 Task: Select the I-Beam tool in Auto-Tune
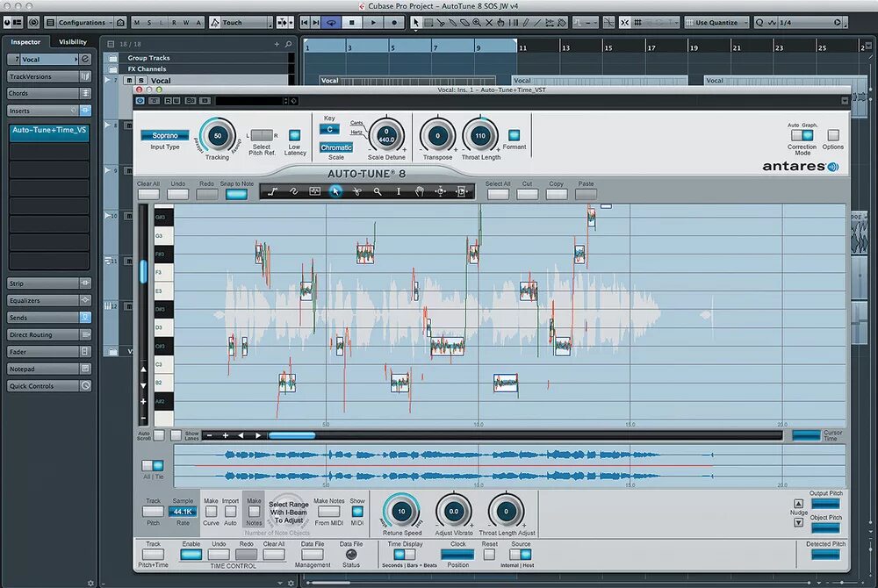click(399, 191)
